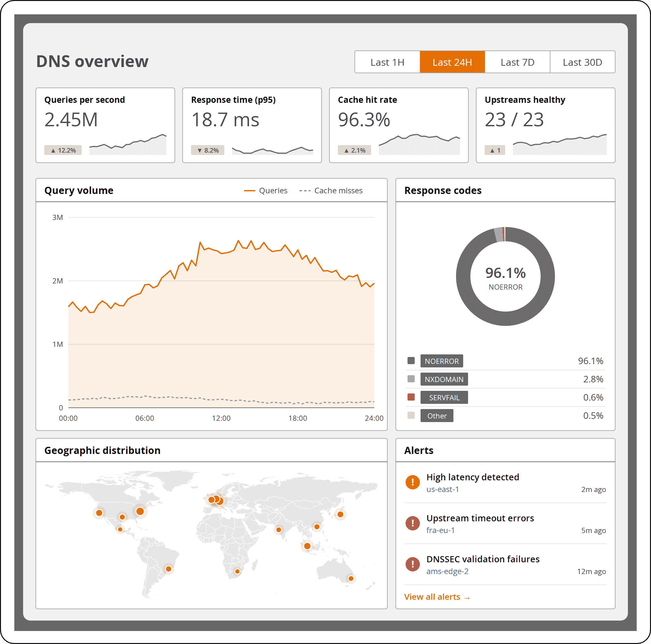The height and width of the screenshot is (644, 651).
Task: Switch to the Last 1H time range
Action: click(387, 62)
